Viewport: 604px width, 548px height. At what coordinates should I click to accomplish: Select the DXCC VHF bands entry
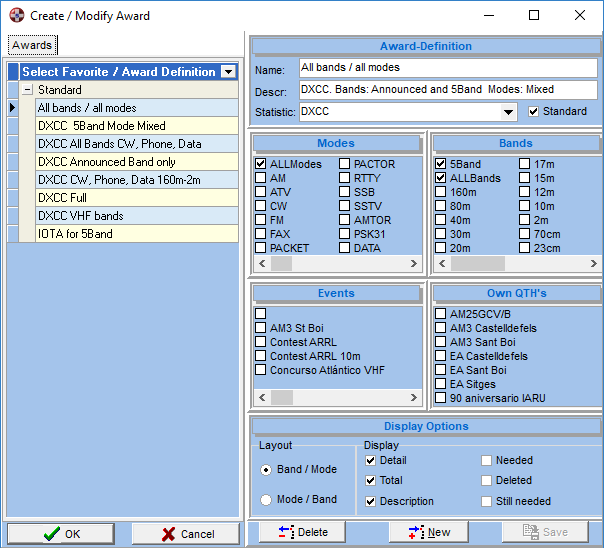tap(137, 216)
